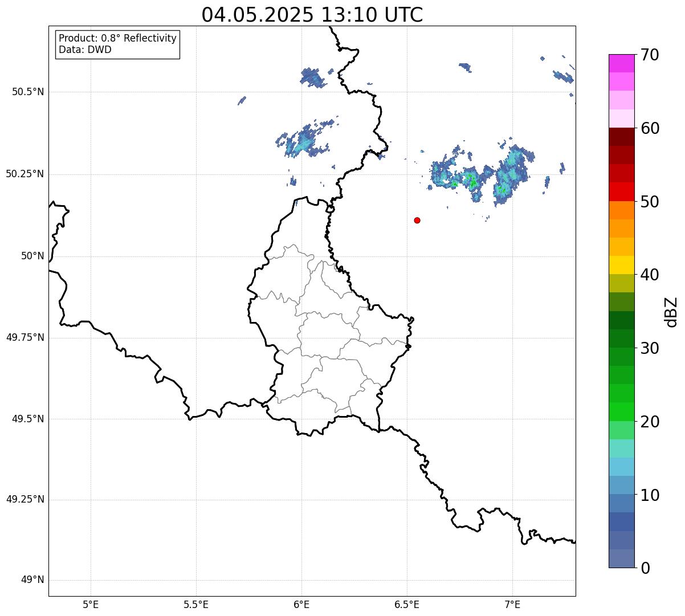Click the "50°N" latitude label
685x616 pixels.
[x=32, y=256]
